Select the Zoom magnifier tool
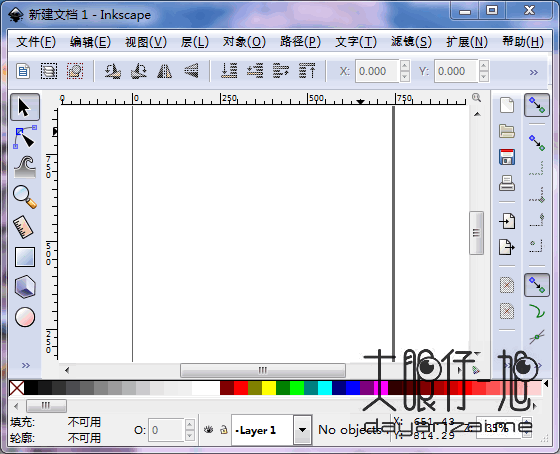 coord(25,197)
